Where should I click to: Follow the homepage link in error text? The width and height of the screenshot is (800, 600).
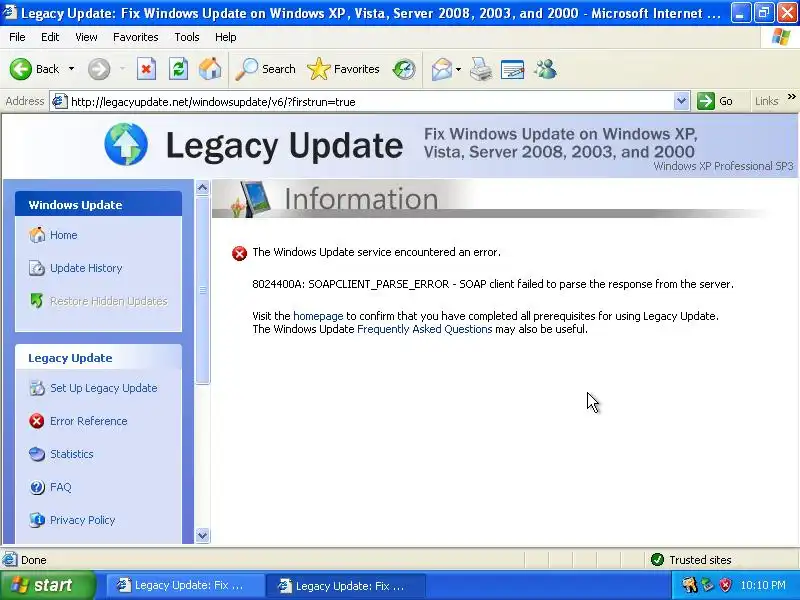click(x=318, y=316)
